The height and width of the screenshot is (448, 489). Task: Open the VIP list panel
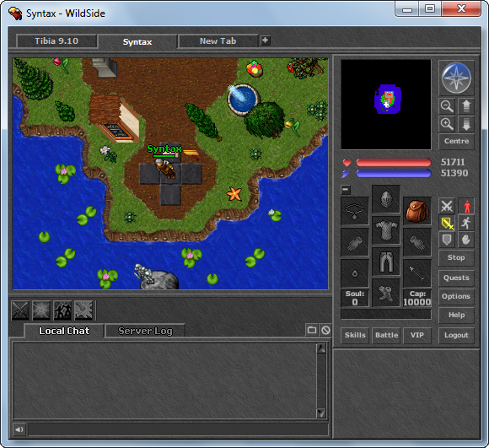coord(417,336)
